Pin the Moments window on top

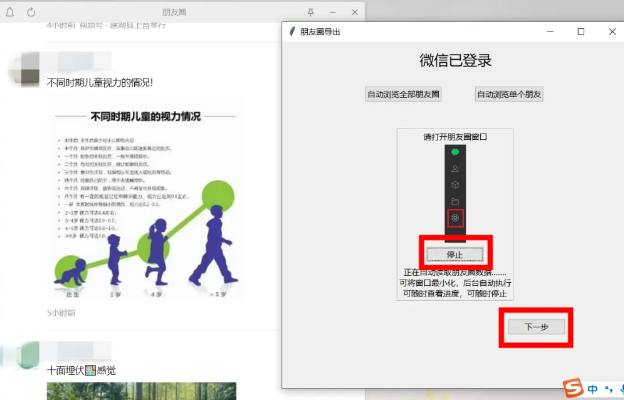[x=309, y=12]
